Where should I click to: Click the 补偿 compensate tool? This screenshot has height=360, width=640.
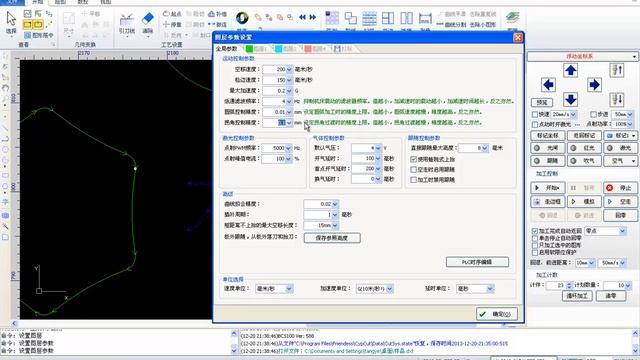[218, 14]
